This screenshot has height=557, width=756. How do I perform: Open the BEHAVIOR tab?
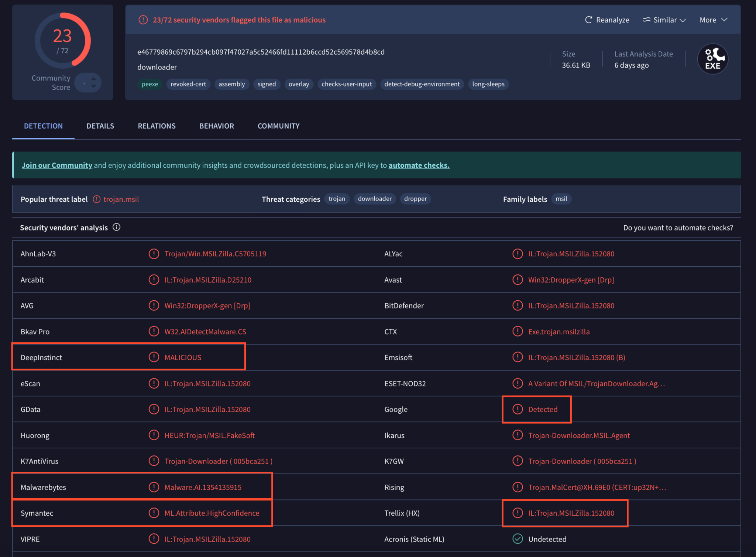[216, 126]
